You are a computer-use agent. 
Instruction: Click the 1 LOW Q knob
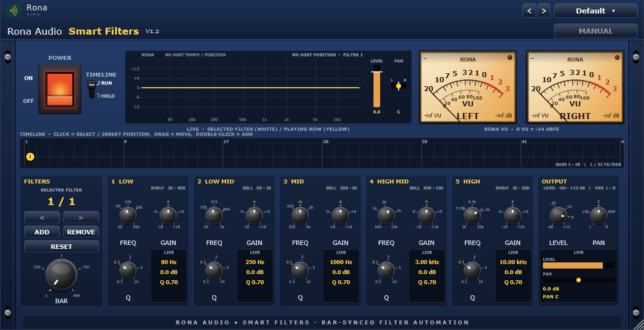point(128,271)
